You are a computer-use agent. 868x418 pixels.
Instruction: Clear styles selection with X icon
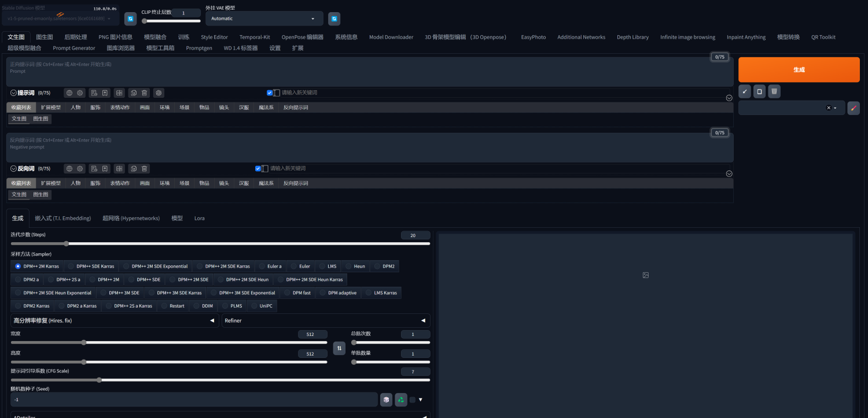tap(828, 108)
